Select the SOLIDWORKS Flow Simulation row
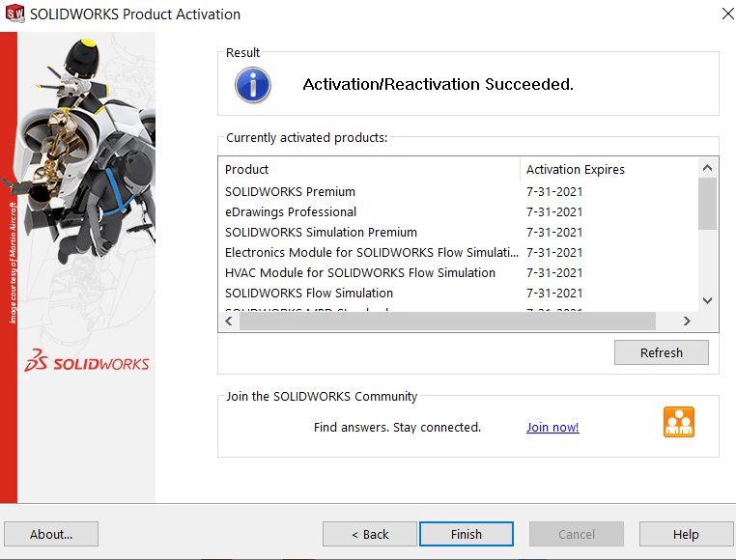The width and height of the screenshot is (736, 560). tap(459, 293)
